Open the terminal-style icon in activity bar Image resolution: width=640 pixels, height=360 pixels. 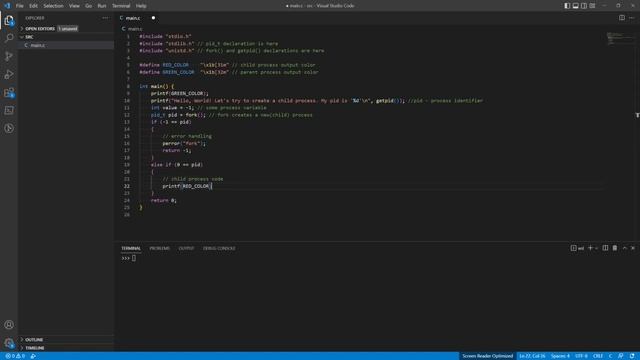point(9,111)
